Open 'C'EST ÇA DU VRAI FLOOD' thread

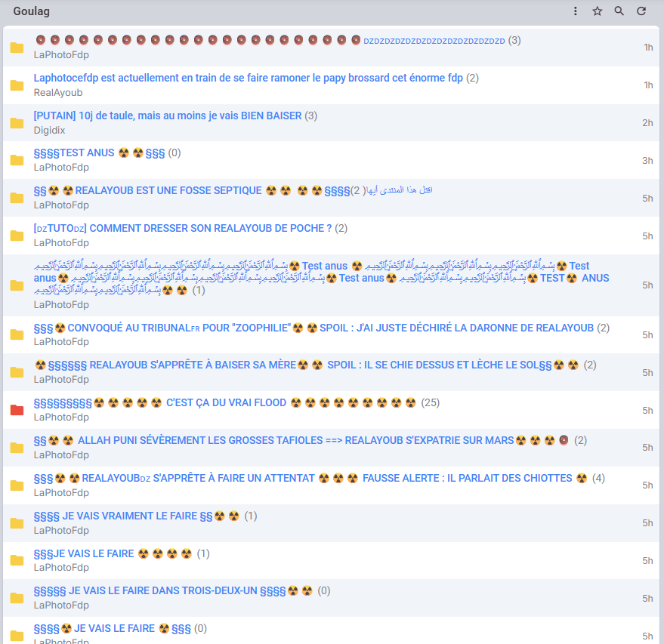click(226, 402)
